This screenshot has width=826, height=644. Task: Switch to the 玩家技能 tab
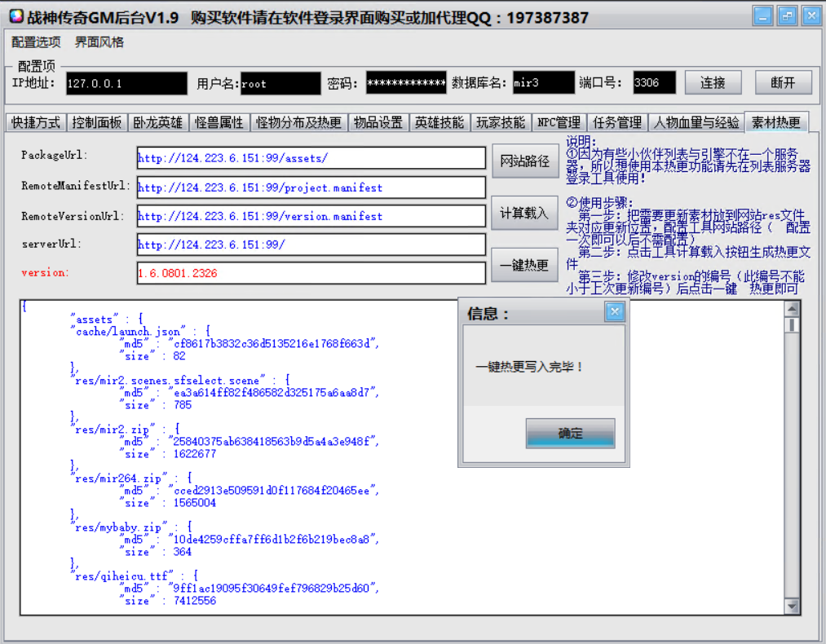[x=501, y=123]
